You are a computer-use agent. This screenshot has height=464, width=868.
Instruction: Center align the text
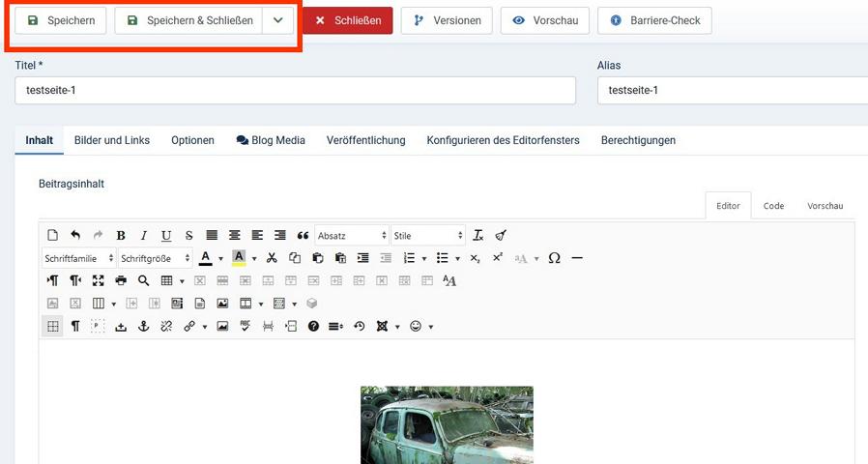pos(234,235)
